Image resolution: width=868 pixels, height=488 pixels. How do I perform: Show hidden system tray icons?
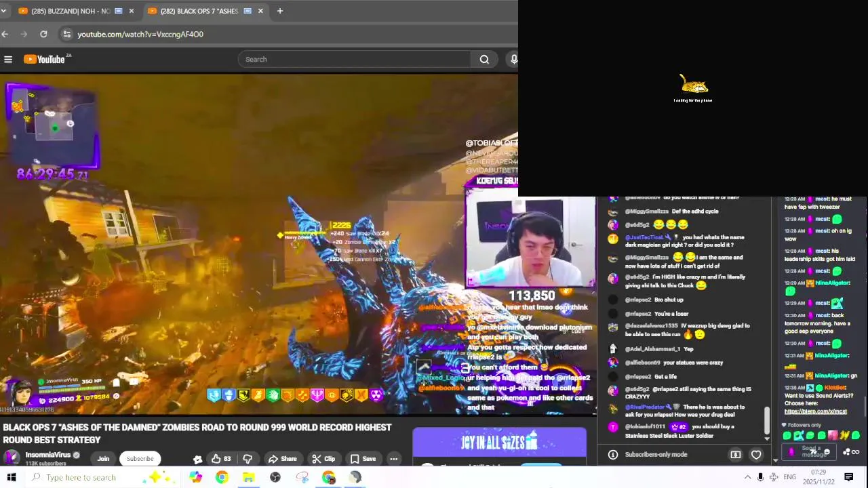coord(747,477)
